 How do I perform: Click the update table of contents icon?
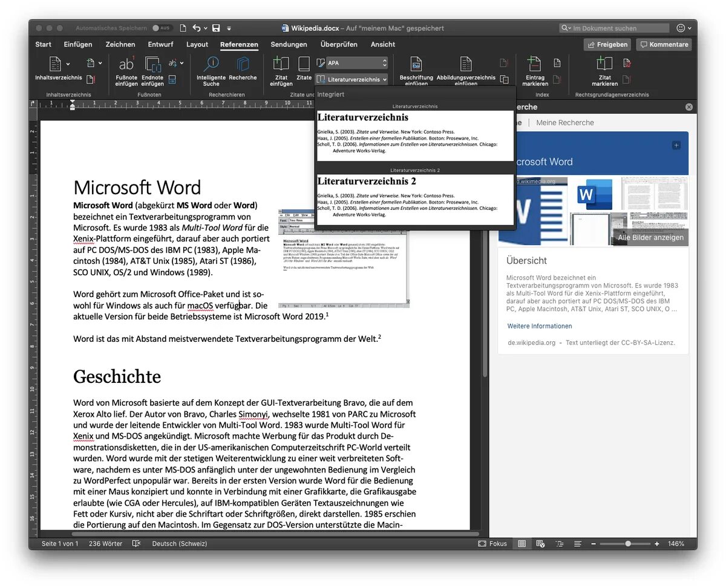click(x=90, y=79)
